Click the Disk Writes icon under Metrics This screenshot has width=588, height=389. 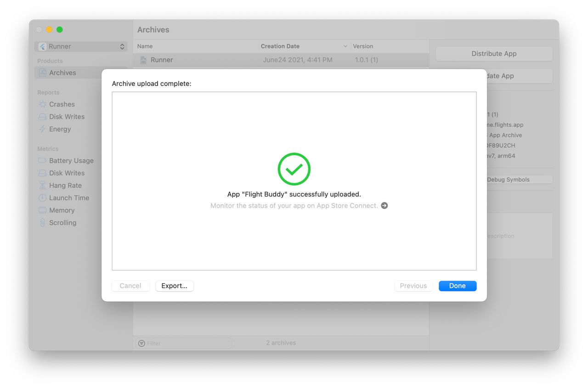coord(42,173)
